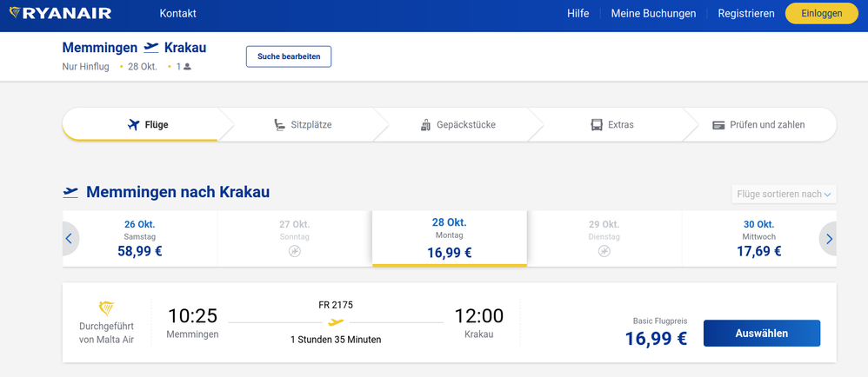Open the Flüge sortieren nach dropdown
Image resolution: width=868 pixels, height=377 pixels.
(784, 194)
